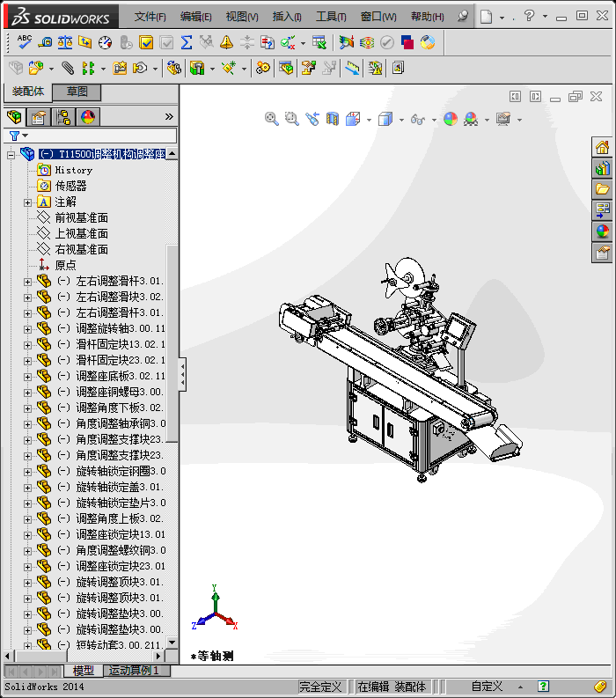Click the status bar tag icon
This screenshot has height=698, width=616.
(600, 687)
